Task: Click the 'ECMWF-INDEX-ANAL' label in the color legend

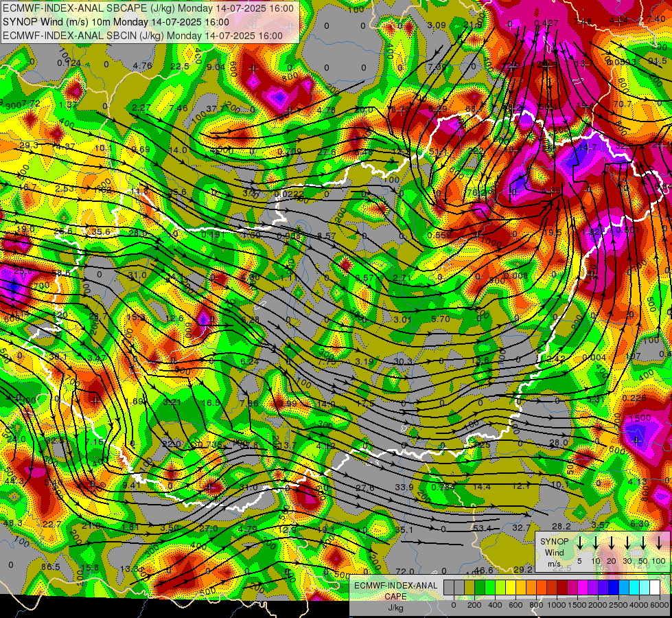Action: pyautogui.click(x=395, y=586)
